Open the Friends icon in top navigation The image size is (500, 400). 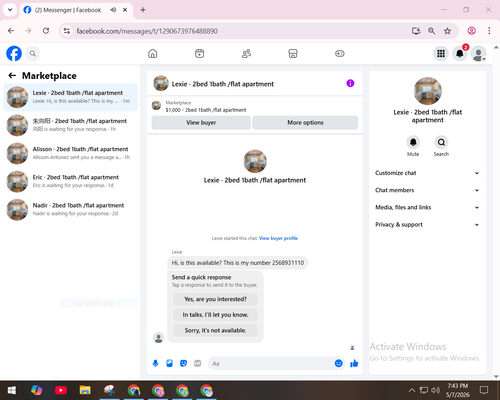tap(246, 53)
